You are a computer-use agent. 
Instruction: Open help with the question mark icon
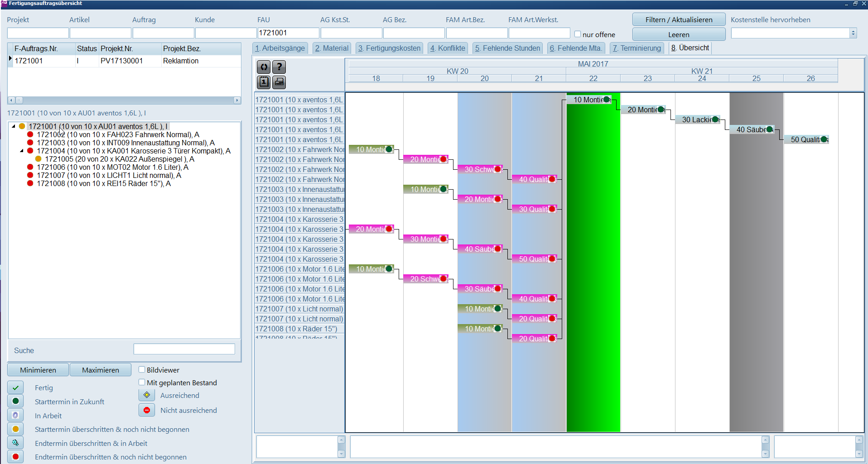pos(279,67)
